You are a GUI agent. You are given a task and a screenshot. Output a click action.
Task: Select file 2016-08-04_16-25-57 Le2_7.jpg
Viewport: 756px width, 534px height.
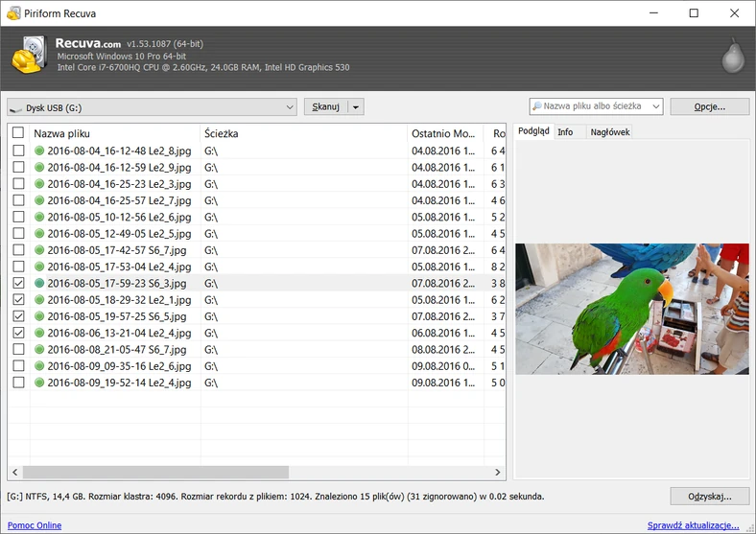coord(119,200)
